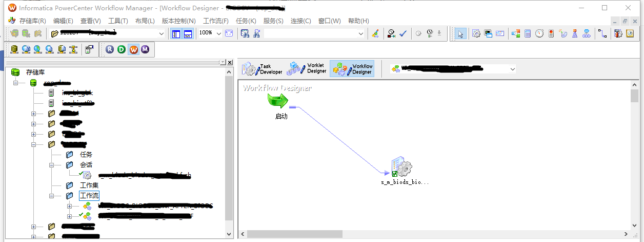Switch to Workflow Designer

click(352, 69)
